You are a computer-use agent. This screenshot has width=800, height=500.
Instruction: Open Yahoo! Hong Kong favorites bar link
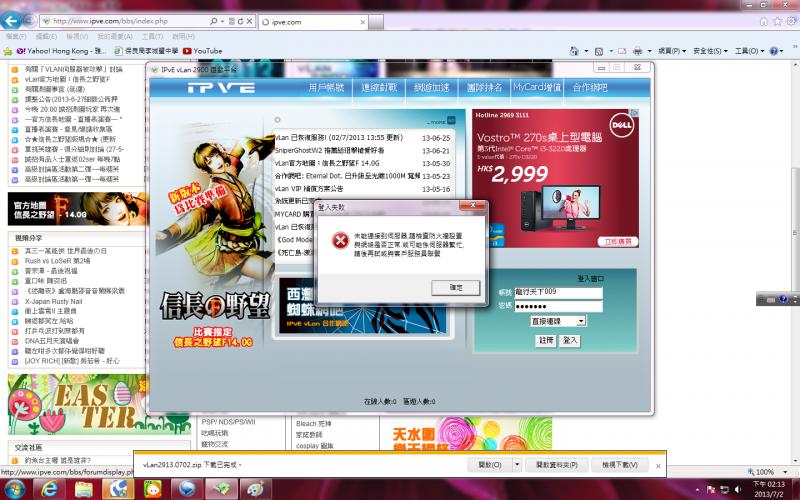coord(61,51)
